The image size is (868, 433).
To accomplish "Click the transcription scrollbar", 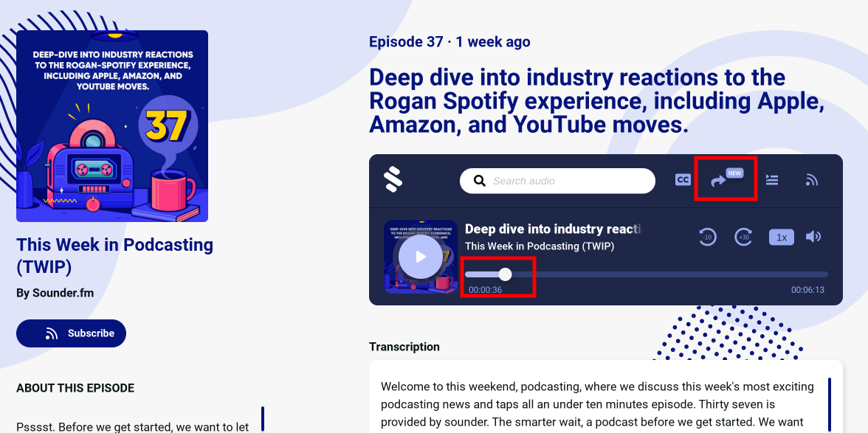I will click(x=830, y=405).
